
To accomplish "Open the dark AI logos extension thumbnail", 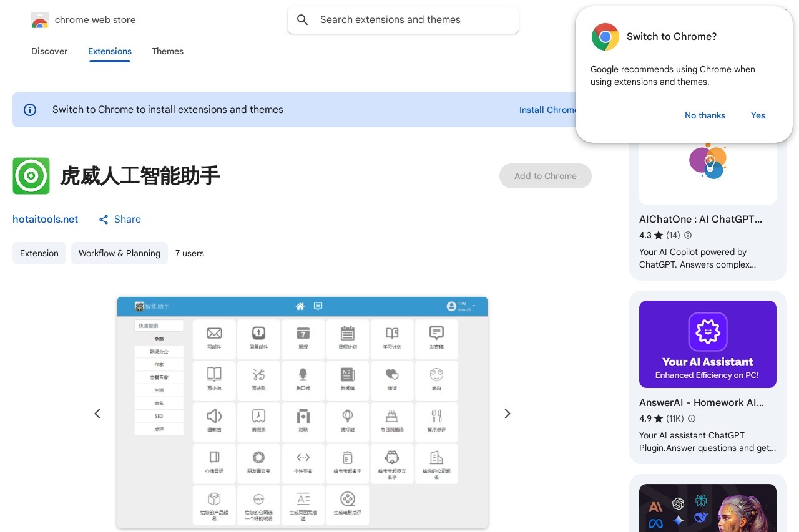I will (x=708, y=508).
